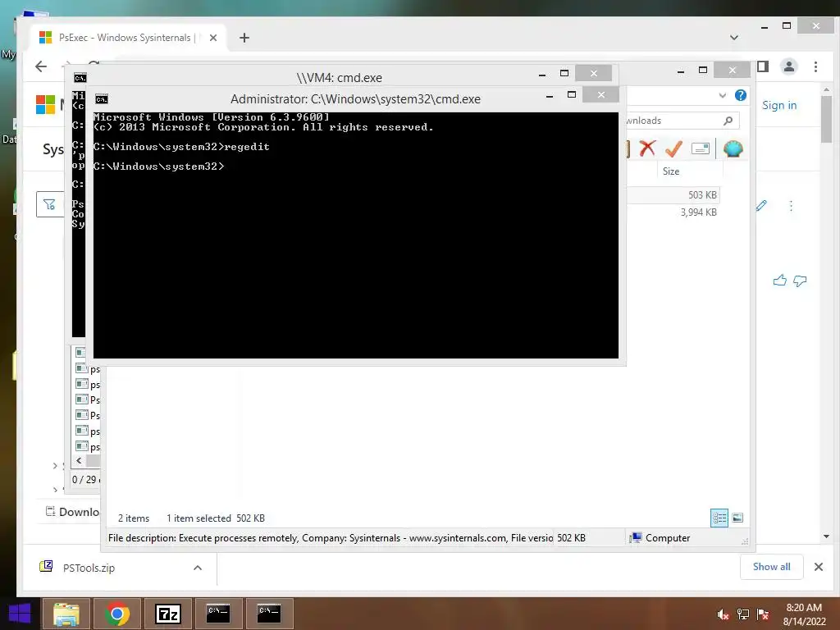Click the edit pencil icon on the page
Image resolution: width=840 pixels, height=630 pixels.
(761, 205)
